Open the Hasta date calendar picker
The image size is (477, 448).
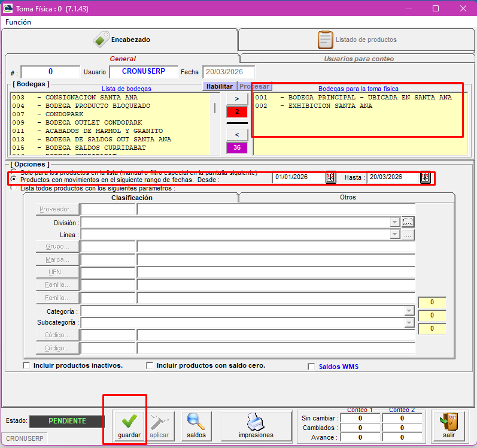click(425, 177)
